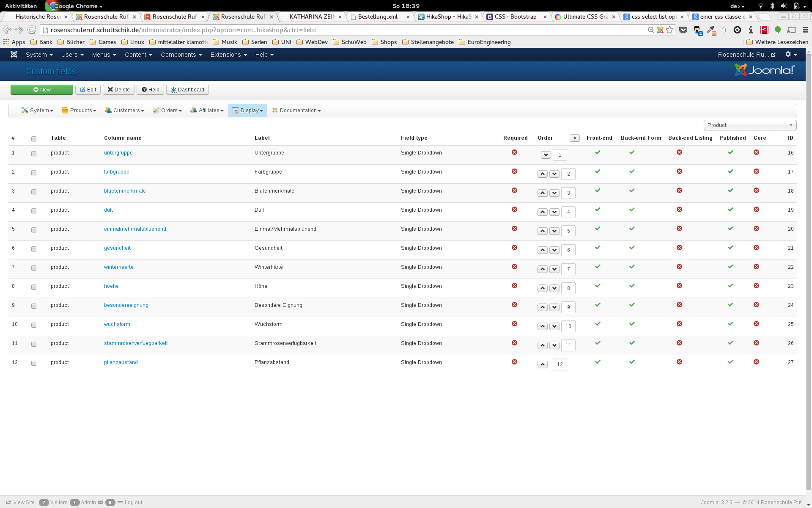This screenshot has width=812, height=508.
Task: Toggle Required status icon for untergruppe
Action: [x=514, y=152]
